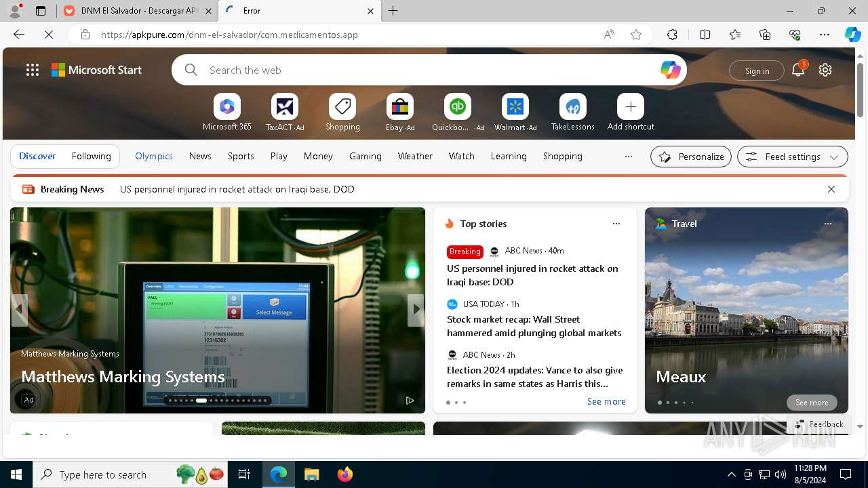Open the News category
Image resolution: width=868 pixels, height=488 pixels.
tap(200, 156)
